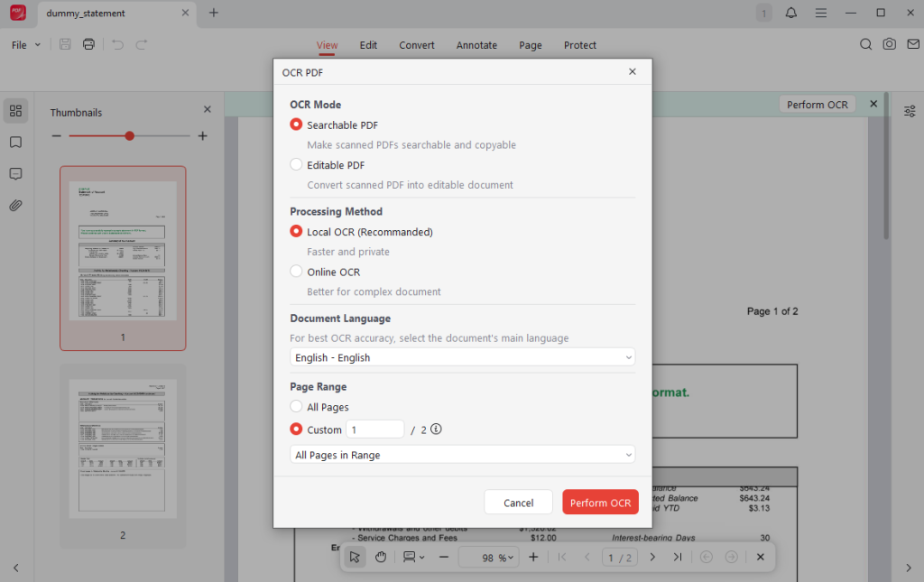Switch to the Convert tab

point(417,45)
